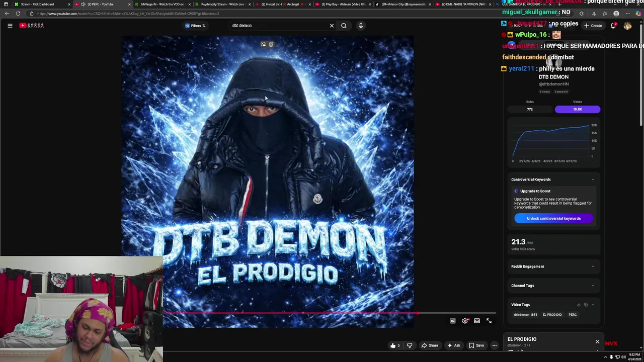Open the player settings gear
This screenshot has width=644, height=362.
click(465, 321)
